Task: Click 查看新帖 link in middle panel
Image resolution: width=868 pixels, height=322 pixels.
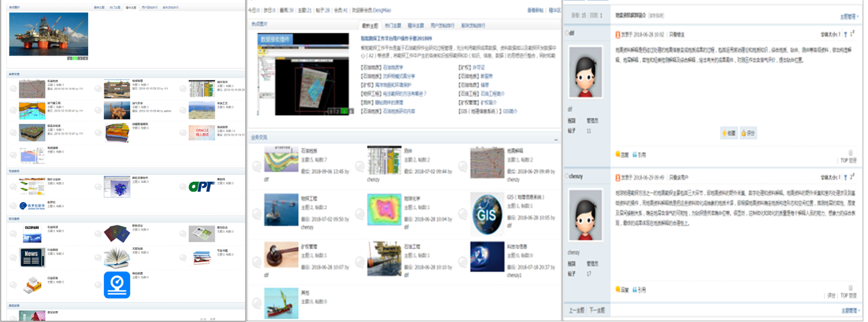Action: tap(535, 10)
